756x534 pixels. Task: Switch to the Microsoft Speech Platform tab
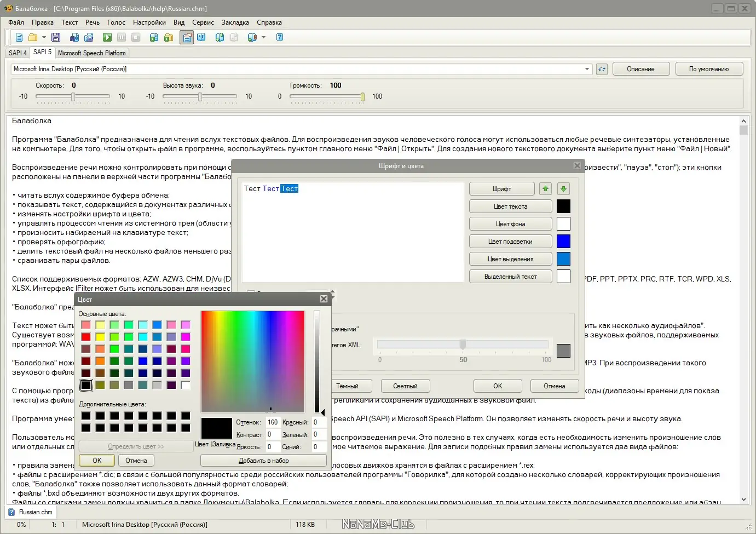[x=92, y=53]
